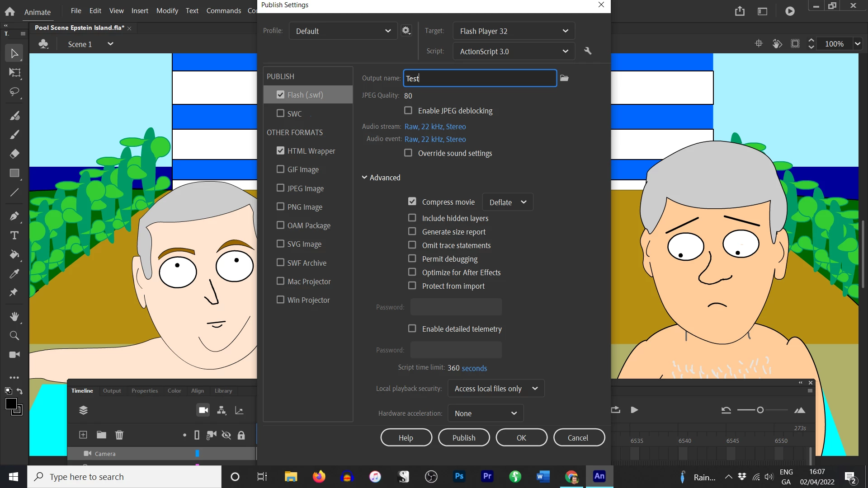868x488 pixels.
Task: Click the Output name text field
Action: 479,78
